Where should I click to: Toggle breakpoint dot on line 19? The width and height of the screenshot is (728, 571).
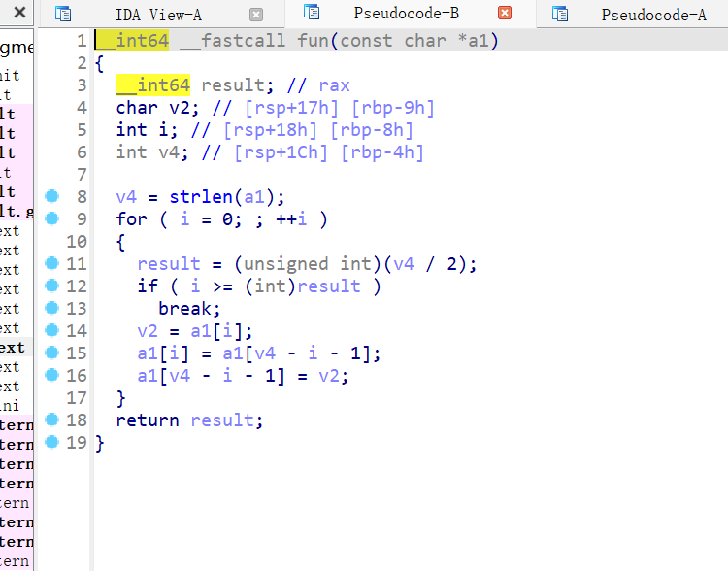click(x=52, y=442)
